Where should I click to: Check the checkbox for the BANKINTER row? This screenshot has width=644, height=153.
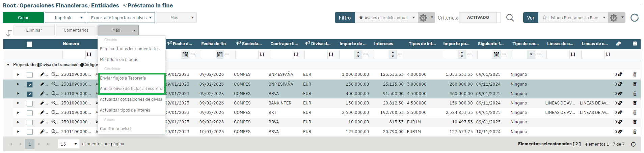click(x=30, y=103)
